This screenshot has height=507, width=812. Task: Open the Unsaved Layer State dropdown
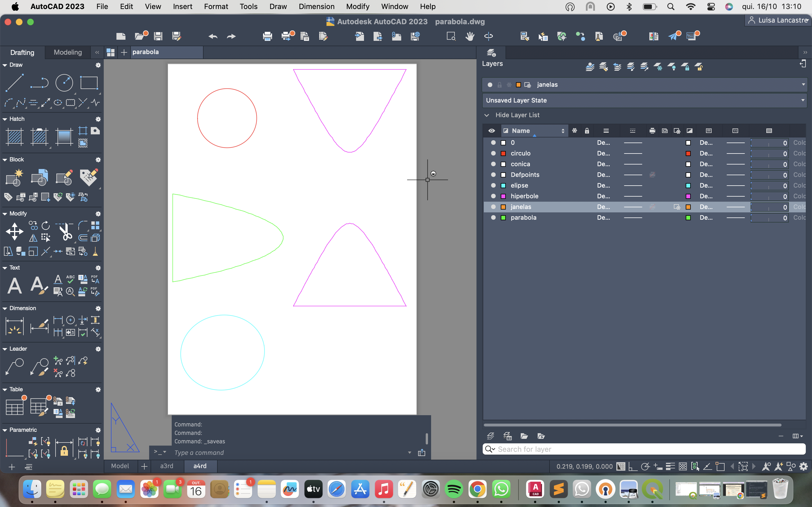[803, 100]
